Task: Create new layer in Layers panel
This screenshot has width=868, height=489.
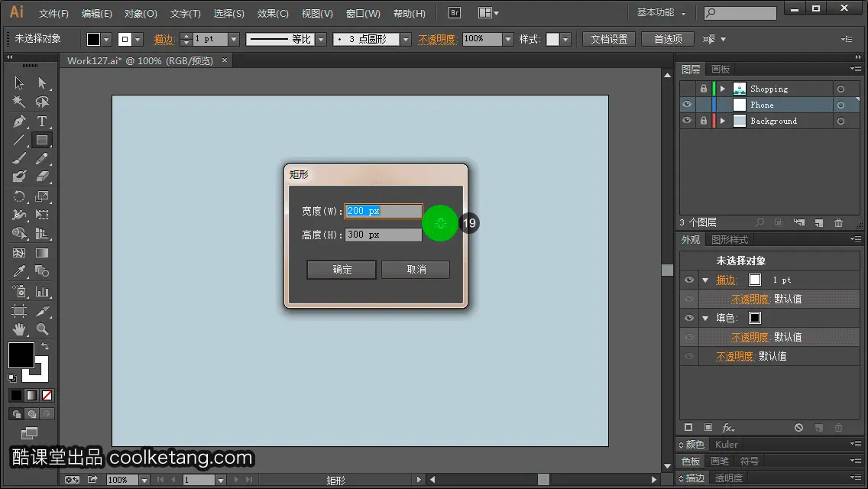Action: click(x=819, y=222)
